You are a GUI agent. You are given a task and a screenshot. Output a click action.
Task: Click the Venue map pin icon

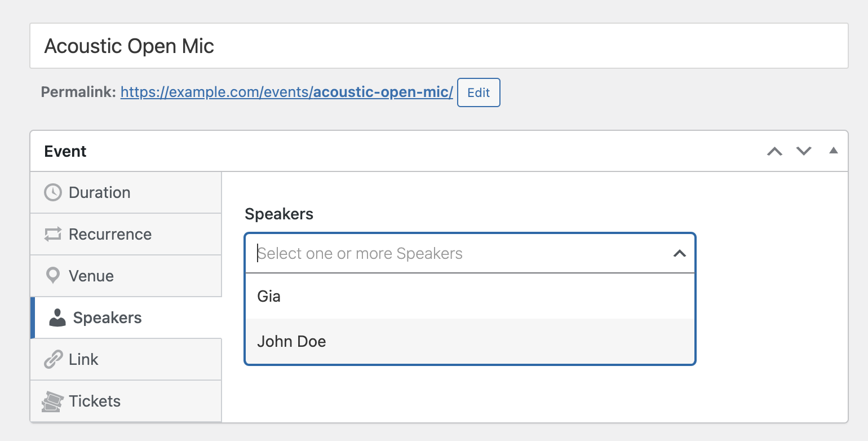point(52,276)
